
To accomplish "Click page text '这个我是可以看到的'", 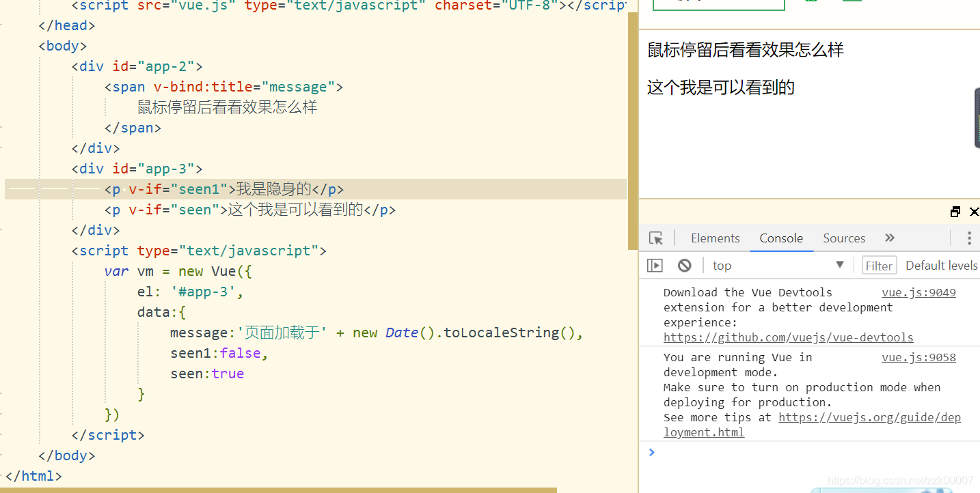I will [721, 87].
